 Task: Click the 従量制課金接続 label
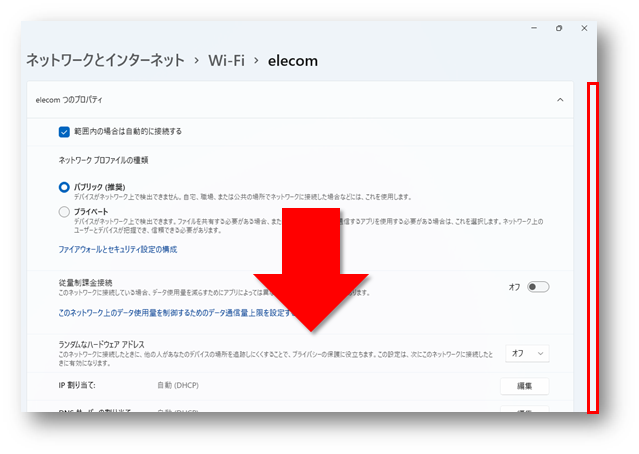coord(85,282)
